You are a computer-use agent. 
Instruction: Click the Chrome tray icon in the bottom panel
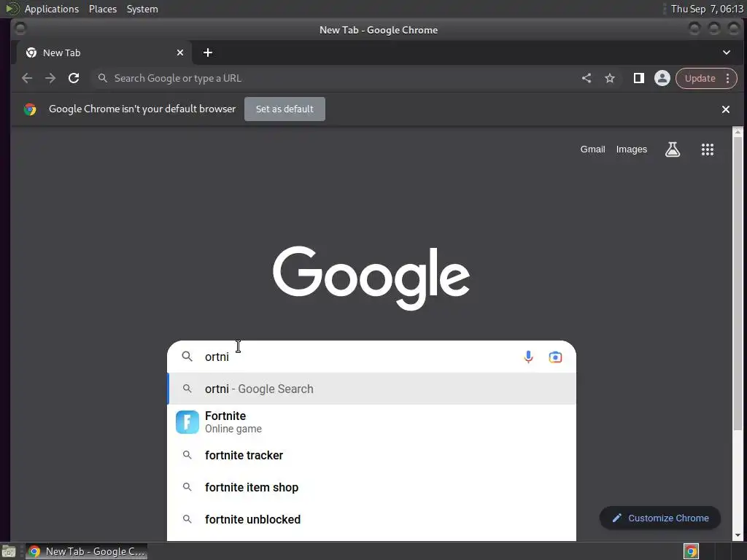pyautogui.click(x=692, y=551)
